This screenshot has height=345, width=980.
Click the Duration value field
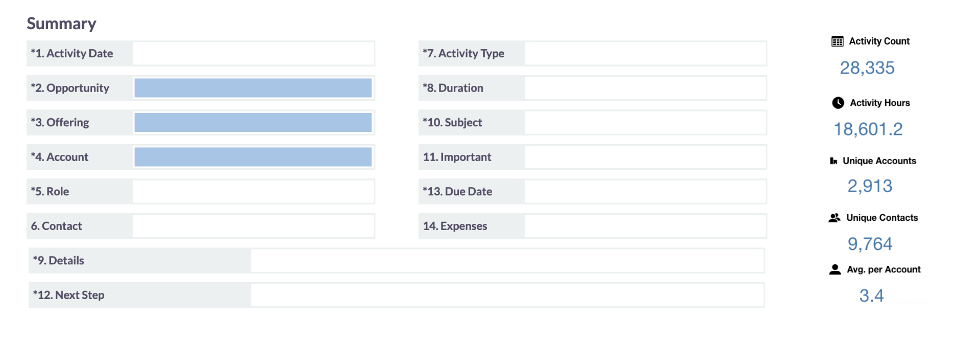[645, 88]
